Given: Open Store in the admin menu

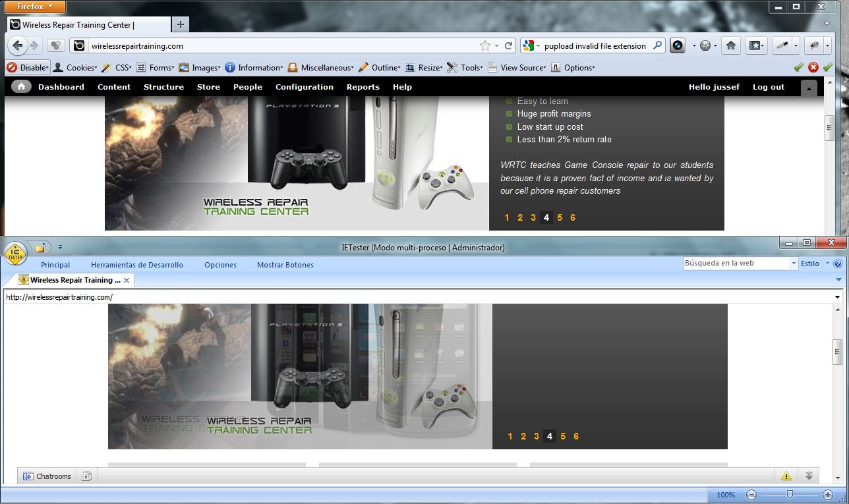Looking at the screenshot, I should click(x=208, y=87).
